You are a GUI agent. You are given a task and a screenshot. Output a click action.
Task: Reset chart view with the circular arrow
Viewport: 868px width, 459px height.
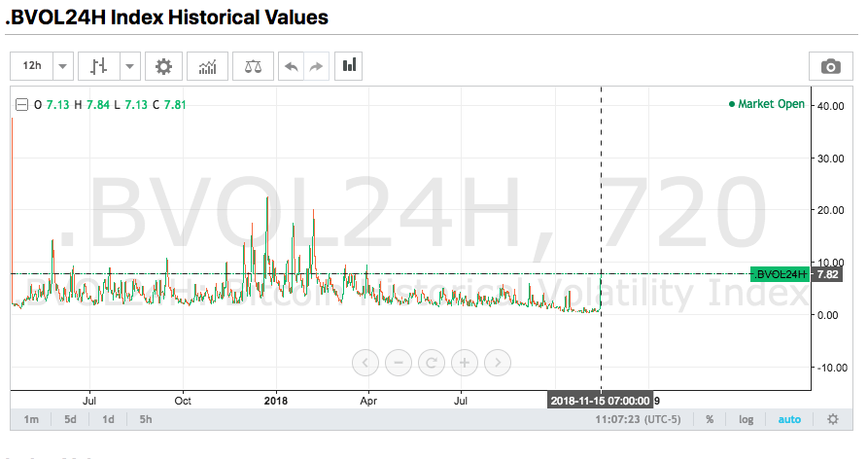pos(432,363)
